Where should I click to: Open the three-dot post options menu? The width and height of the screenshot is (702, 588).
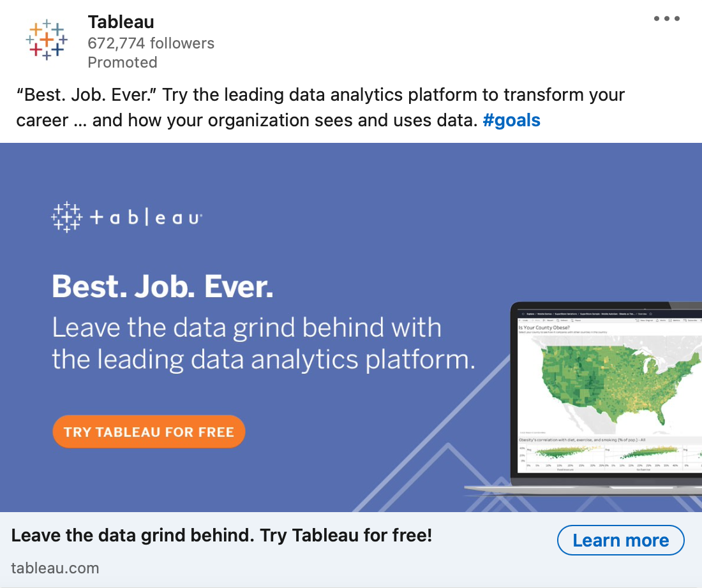click(667, 18)
